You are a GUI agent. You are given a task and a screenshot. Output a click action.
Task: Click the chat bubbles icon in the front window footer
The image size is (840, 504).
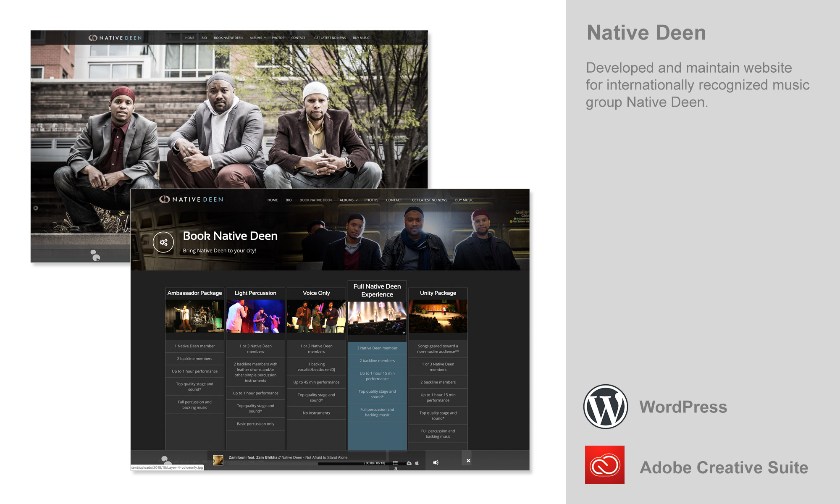pos(166,460)
